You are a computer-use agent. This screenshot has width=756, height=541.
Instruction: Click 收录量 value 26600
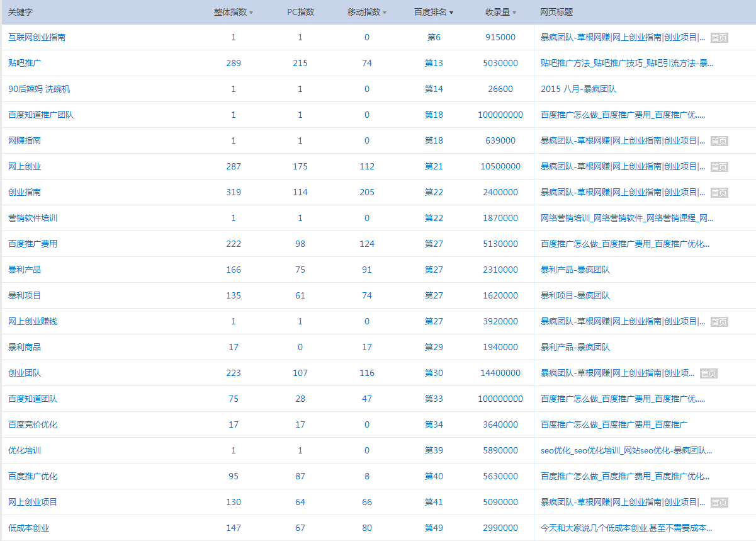pos(500,89)
